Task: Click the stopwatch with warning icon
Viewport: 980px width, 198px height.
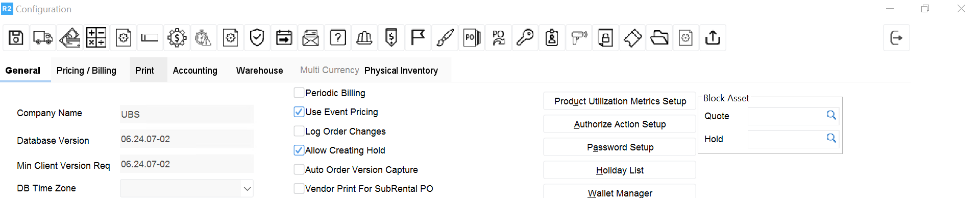Action: point(203,38)
